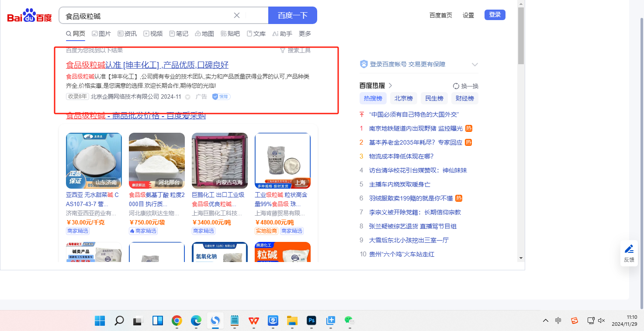Open the 山东济南 product thumbnail
644x331 pixels.
click(94, 161)
